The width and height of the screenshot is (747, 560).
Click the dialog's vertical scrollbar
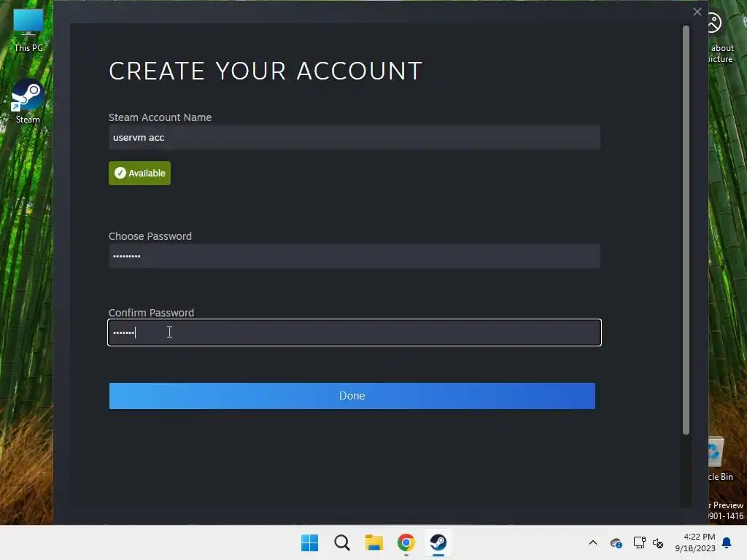686,230
